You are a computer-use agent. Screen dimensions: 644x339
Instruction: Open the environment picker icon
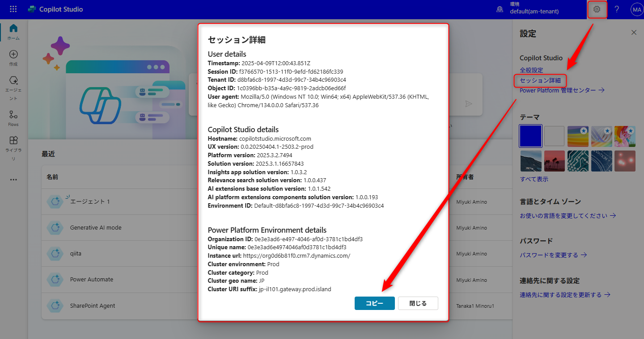coord(500,9)
